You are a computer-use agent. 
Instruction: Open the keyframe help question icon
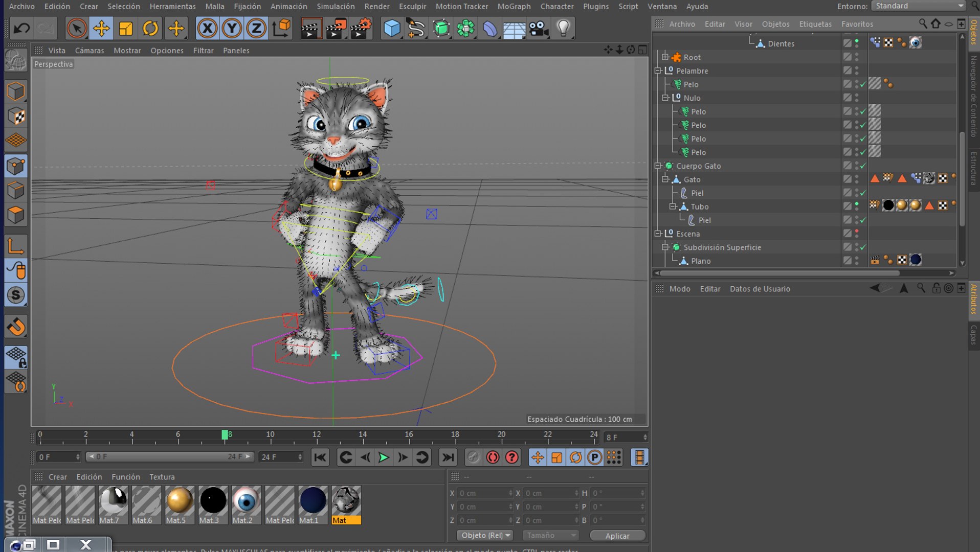511,457
